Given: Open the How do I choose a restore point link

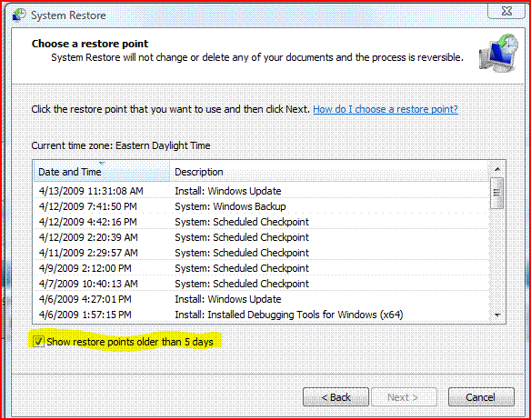Looking at the screenshot, I should click(x=386, y=109).
